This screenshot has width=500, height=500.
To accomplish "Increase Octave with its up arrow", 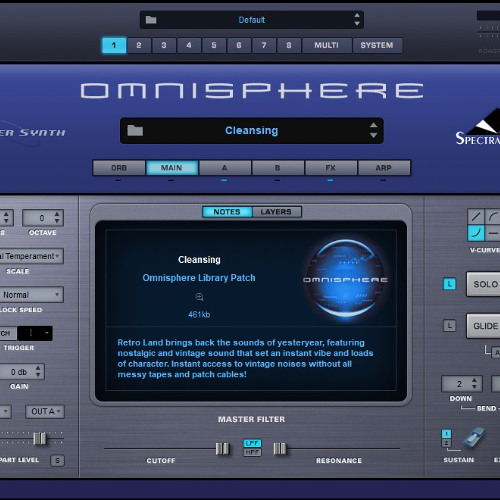I will (x=57, y=214).
